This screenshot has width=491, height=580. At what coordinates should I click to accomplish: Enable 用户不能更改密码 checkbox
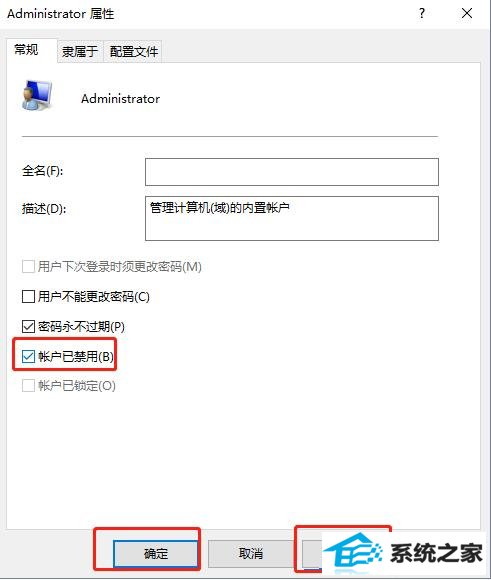pos(28,297)
